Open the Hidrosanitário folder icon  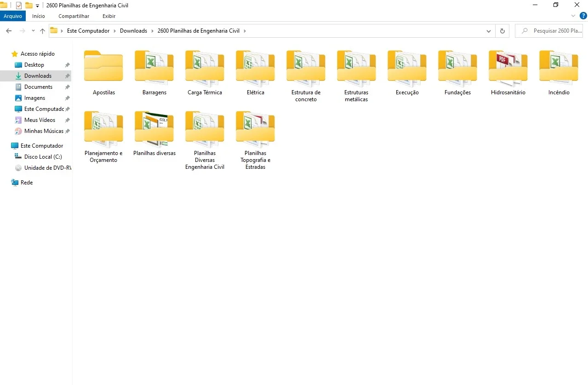[x=508, y=68]
